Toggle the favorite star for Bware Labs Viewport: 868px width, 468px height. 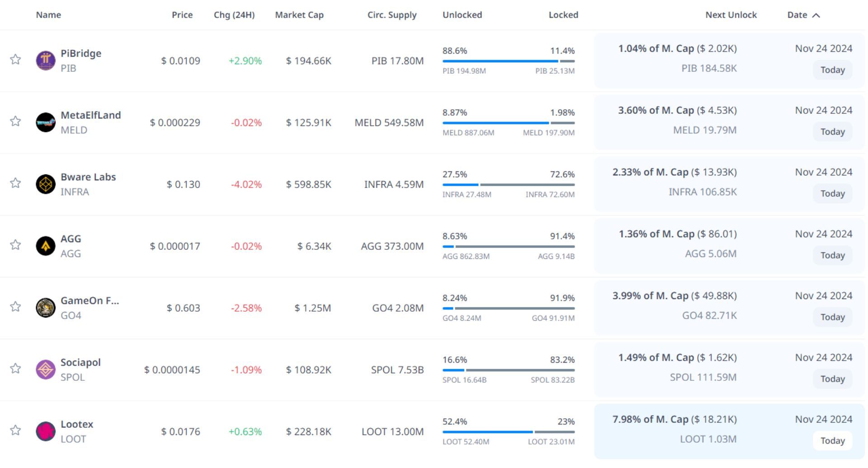(x=15, y=183)
